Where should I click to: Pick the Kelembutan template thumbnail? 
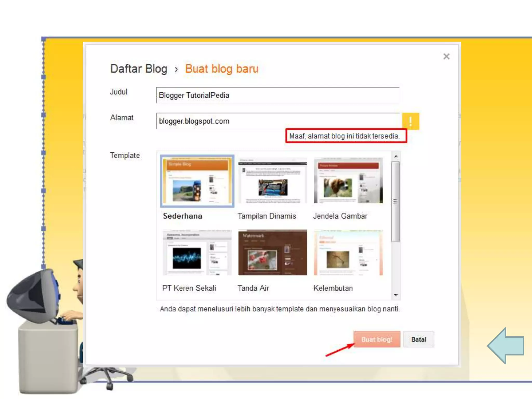tap(348, 252)
